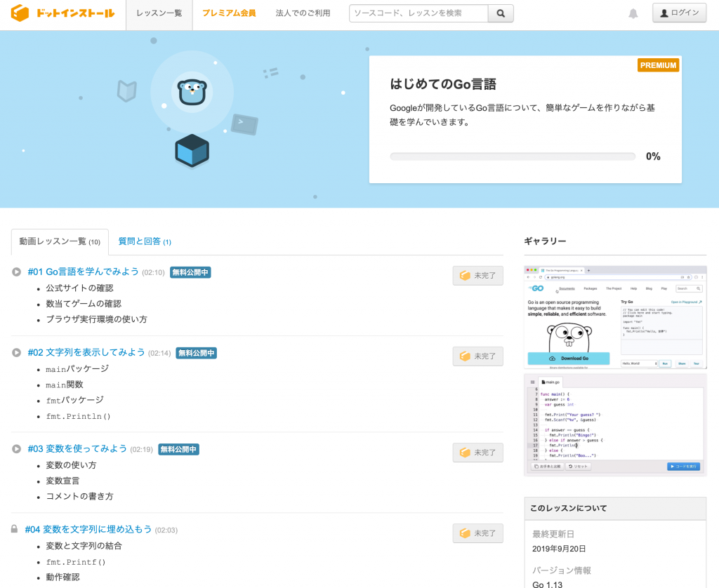Click the このレッスンについて heading
719x588 pixels.
(568, 508)
